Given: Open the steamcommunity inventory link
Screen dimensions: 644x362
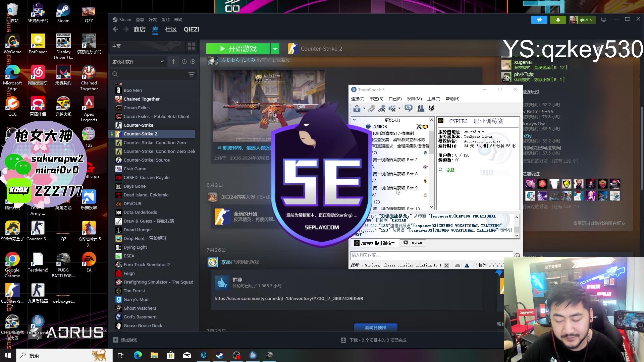Looking at the screenshot, I should click(x=289, y=298).
